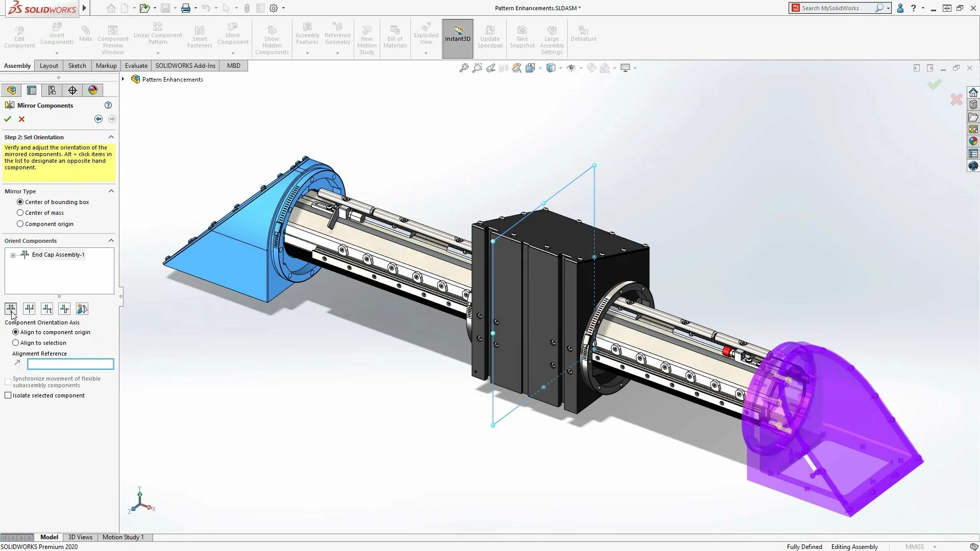Click the Zoom to Fit icon
Viewport: 980px width, 551px height.
463,68
